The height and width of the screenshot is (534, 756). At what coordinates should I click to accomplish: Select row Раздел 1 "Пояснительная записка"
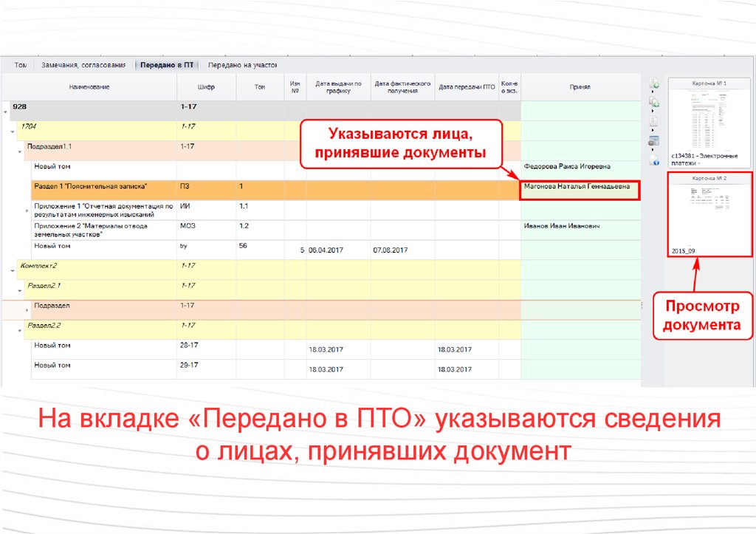[x=336, y=190]
